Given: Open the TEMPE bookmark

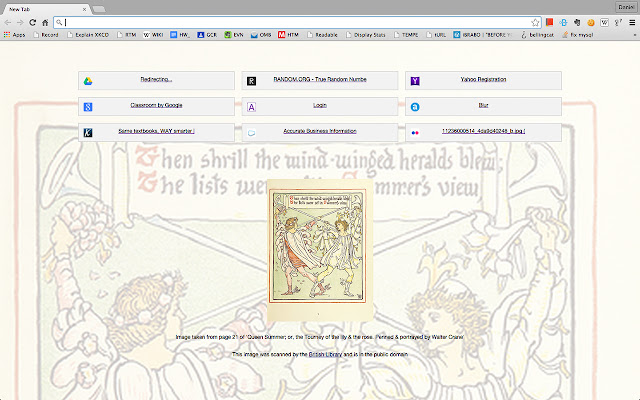Looking at the screenshot, I should tap(406, 35).
